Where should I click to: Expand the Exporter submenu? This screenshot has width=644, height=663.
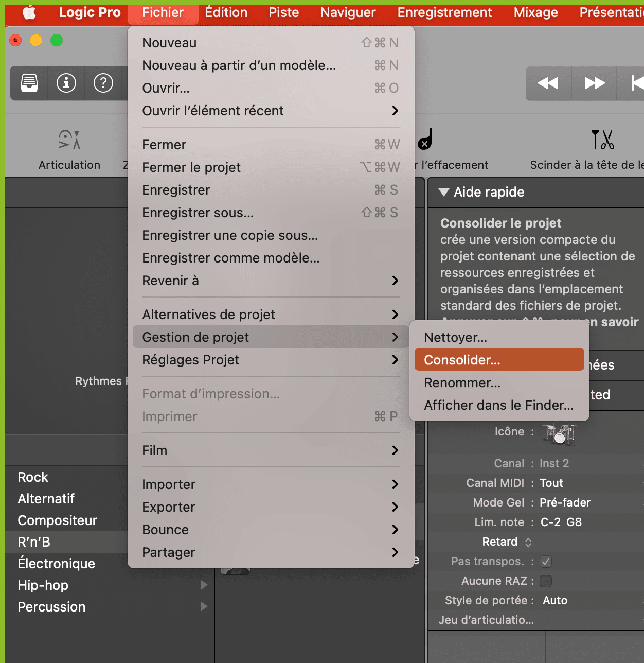[271, 507]
